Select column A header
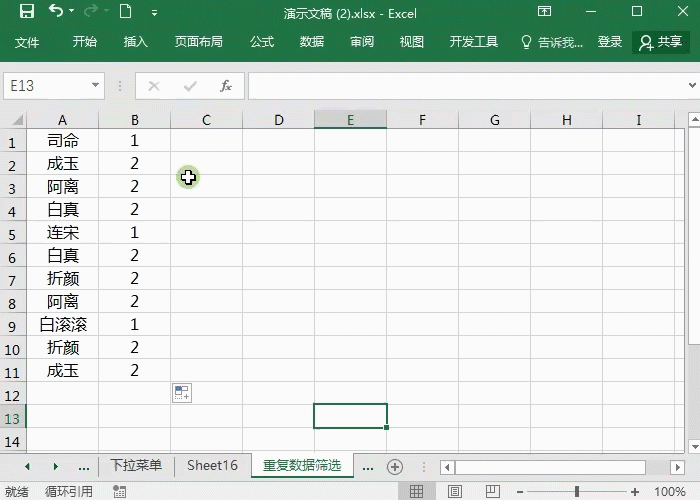This screenshot has height=500, width=700. [x=62, y=120]
